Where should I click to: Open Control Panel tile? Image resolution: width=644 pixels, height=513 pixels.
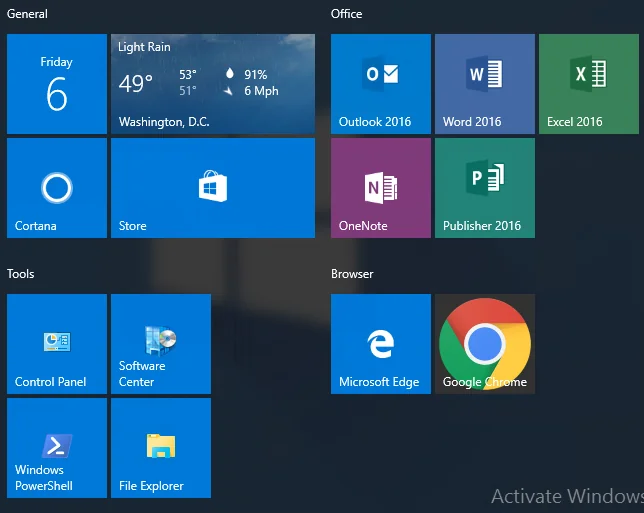click(57, 344)
